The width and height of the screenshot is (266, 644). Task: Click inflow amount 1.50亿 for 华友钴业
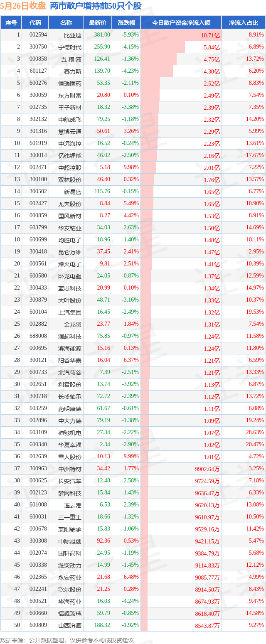(212, 228)
